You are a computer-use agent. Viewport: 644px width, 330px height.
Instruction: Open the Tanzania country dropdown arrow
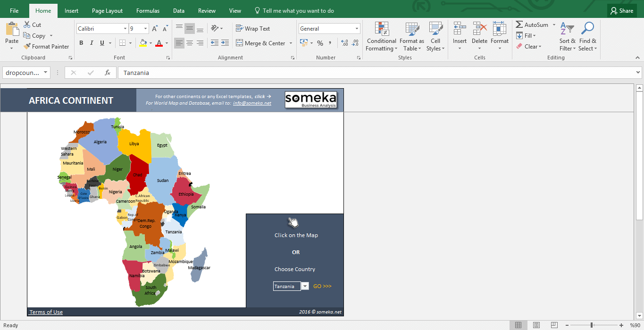[x=305, y=286]
